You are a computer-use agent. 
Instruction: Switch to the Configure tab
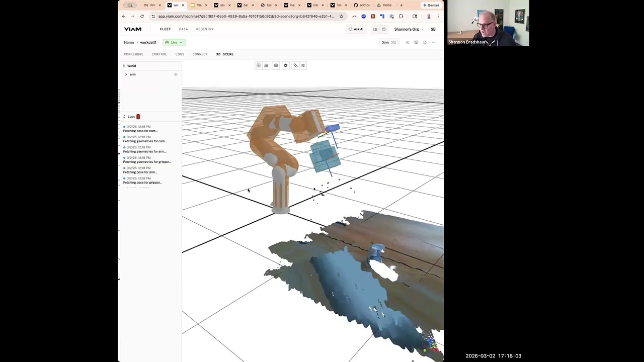click(134, 54)
